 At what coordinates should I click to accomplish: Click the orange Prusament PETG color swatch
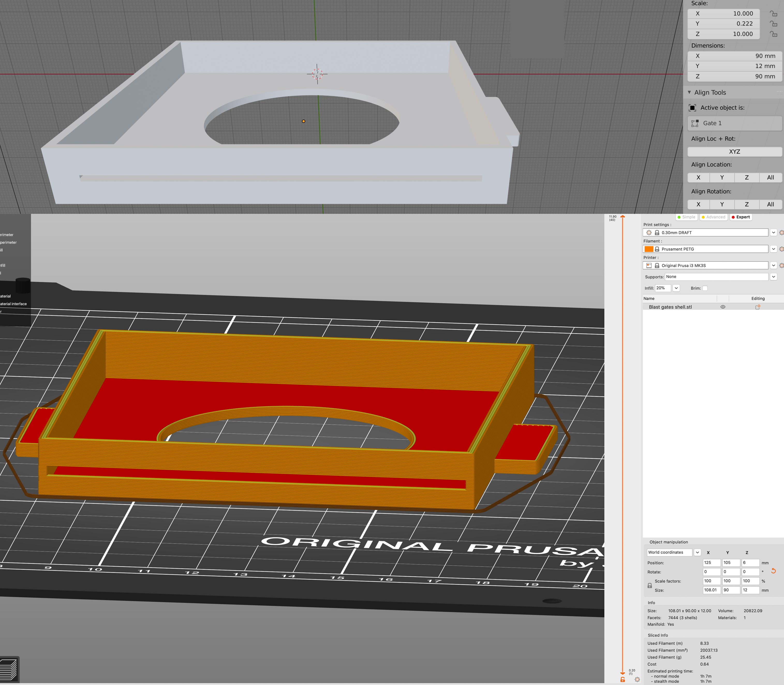pyautogui.click(x=649, y=249)
